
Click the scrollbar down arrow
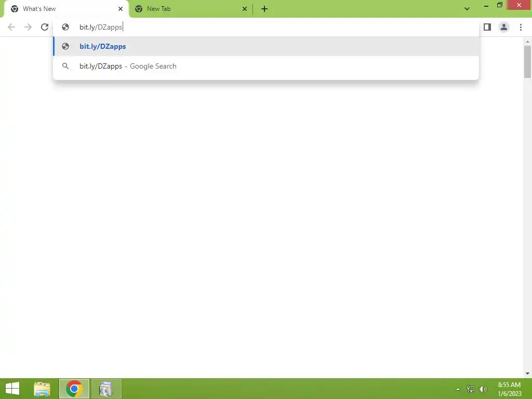tap(527, 374)
